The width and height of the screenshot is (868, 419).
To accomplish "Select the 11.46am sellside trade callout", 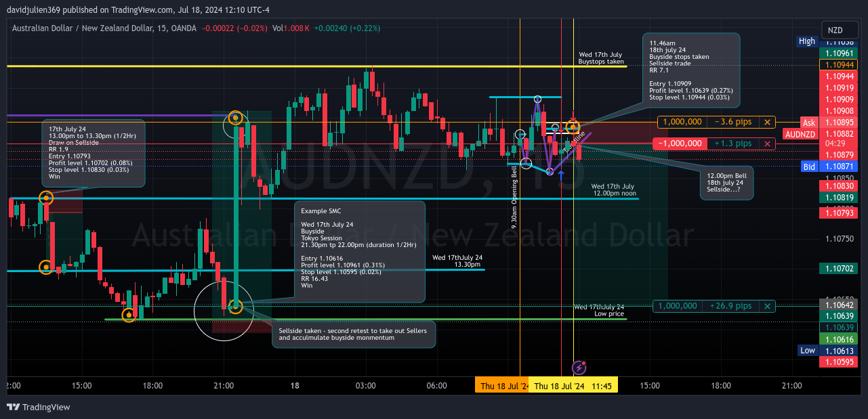I will tap(691, 70).
